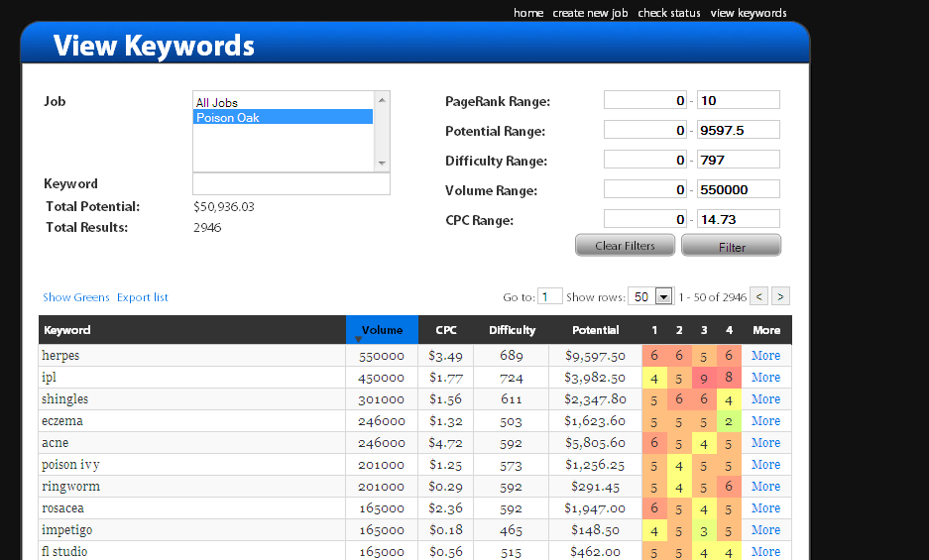Open the home navigation link
Viewport: 929px width, 560px height.
coord(527,13)
